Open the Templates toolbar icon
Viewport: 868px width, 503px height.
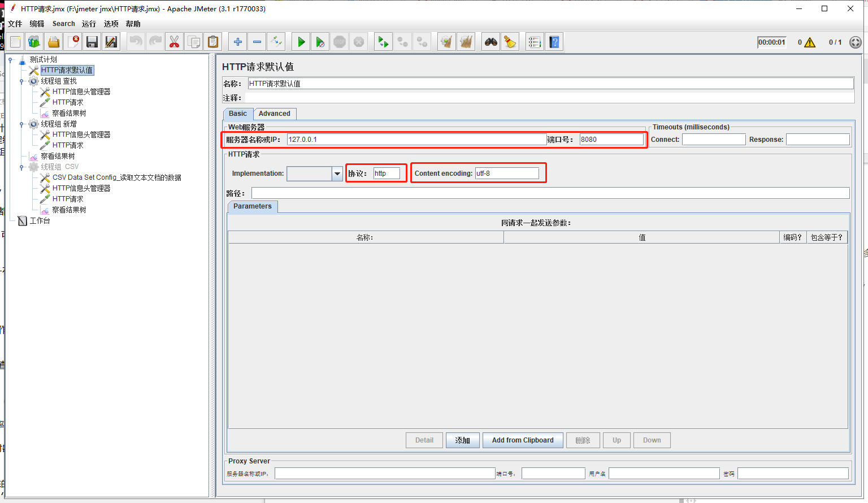click(34, 42)
